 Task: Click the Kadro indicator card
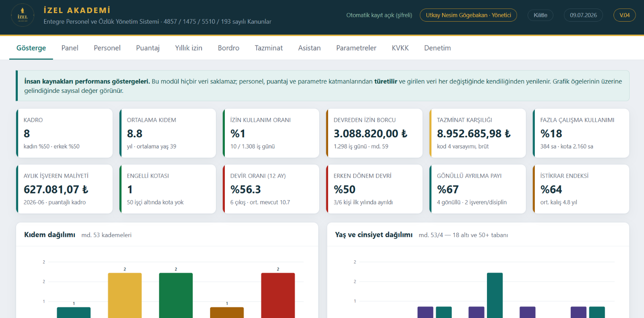(64, 133)
